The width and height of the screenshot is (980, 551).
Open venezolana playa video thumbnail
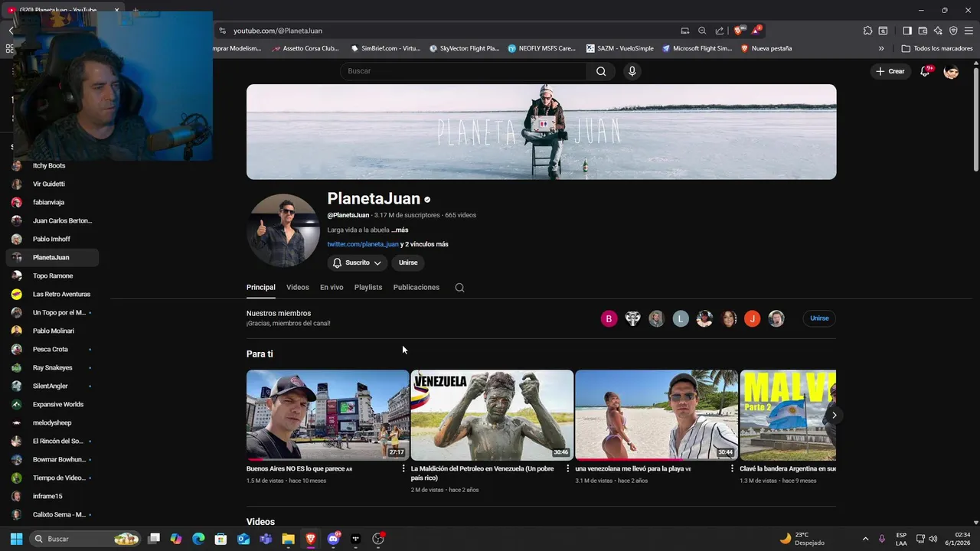pyautogui.click(x=656, y=415)
